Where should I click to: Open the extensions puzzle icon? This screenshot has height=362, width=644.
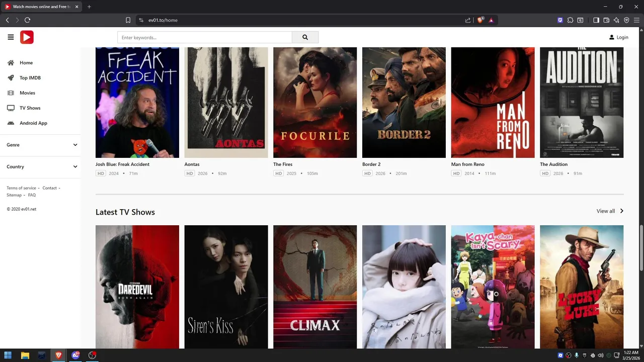570,20
